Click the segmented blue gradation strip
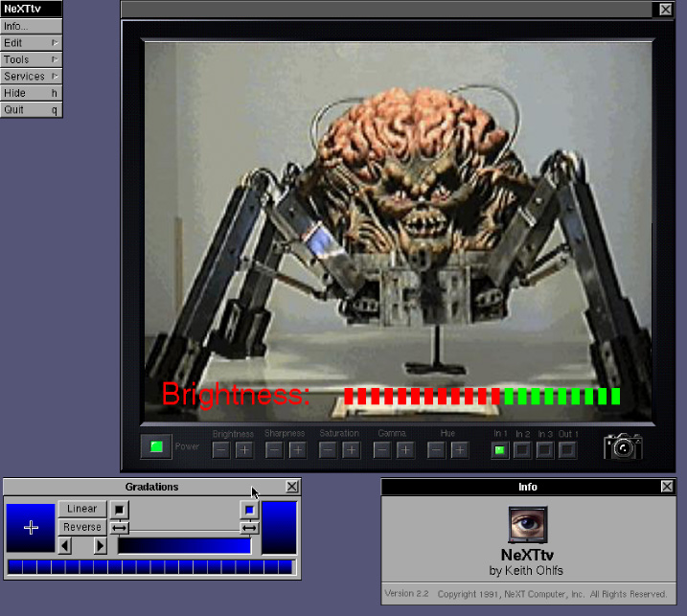687x616 pixels. (x=151, y=567)
